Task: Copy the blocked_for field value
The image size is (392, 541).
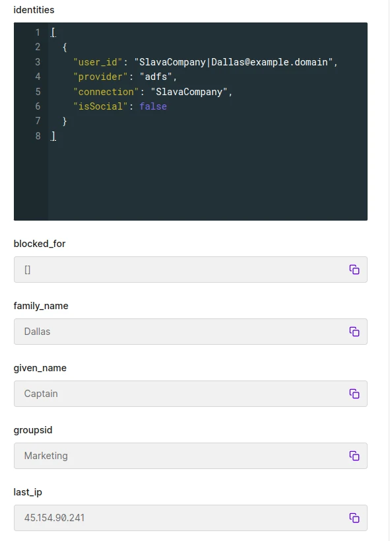Action: click(x=354, y=270)
